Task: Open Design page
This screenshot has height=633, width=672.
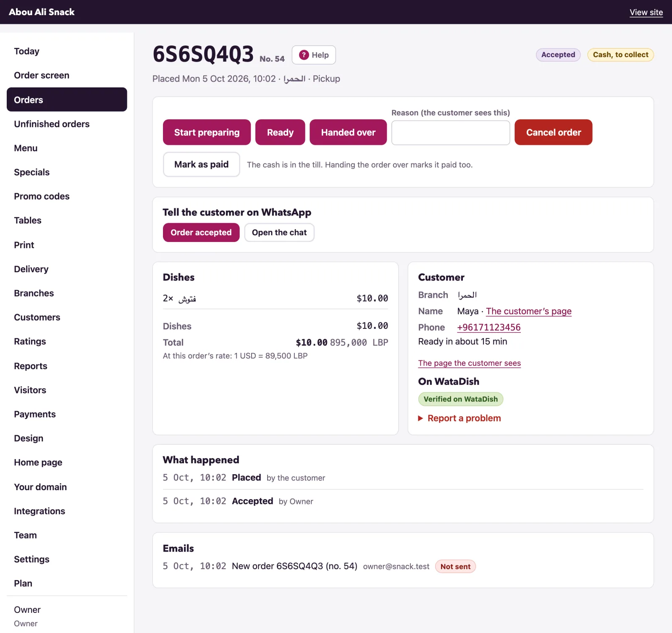Action: click(67, 438)
